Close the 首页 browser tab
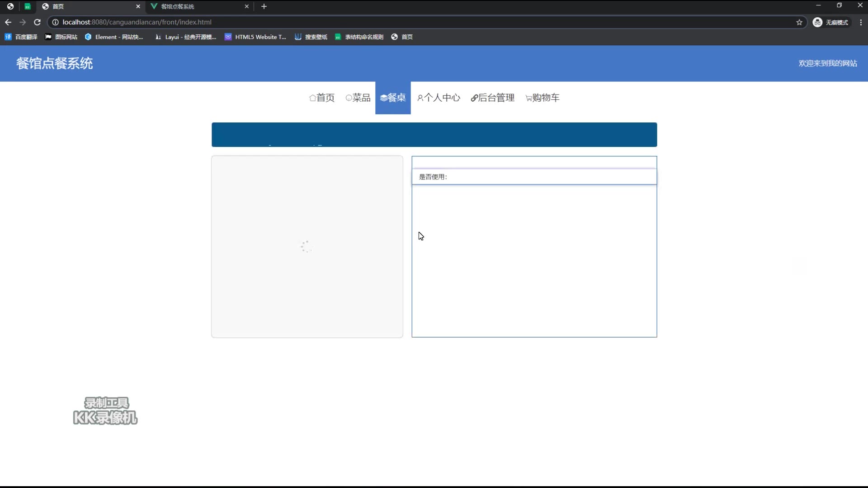Viewport: 868px width, 488px height. [138, 6]
